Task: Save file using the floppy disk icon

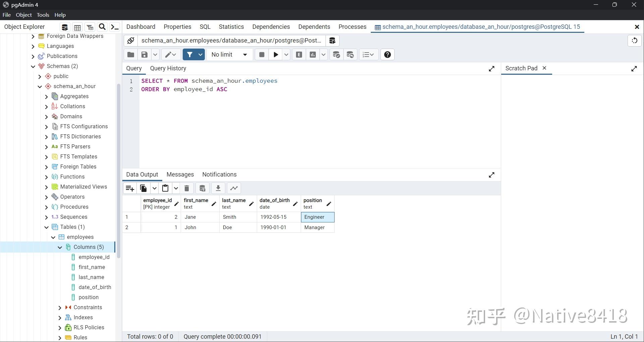Action: pyautogui.click(x=144, y=55)
